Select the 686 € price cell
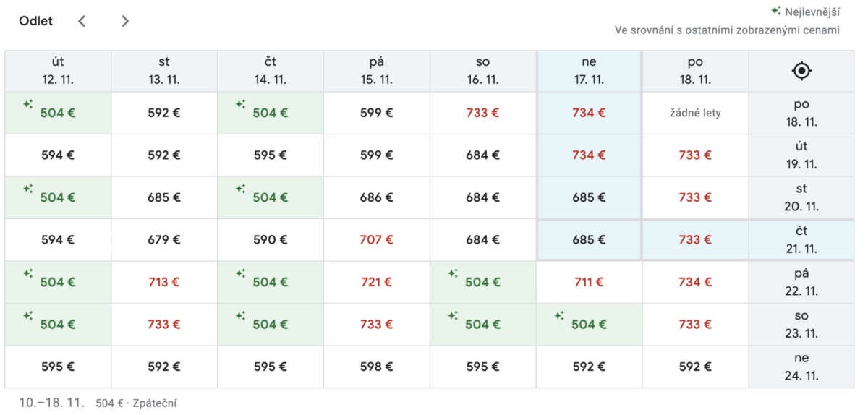This screenshot has width=868, height=415. [x=376, y=197]
